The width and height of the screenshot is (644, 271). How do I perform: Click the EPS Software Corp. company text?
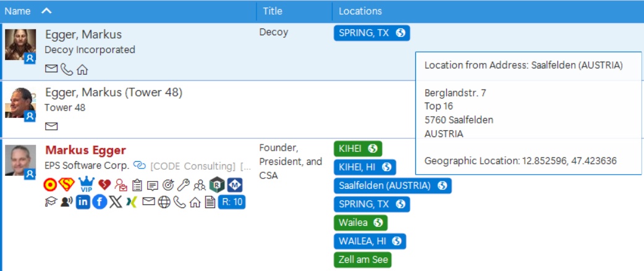(x=87, y=165)
